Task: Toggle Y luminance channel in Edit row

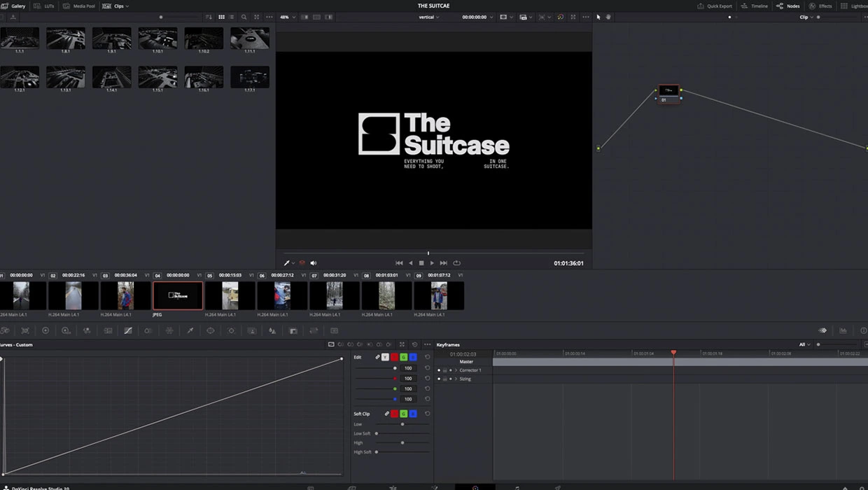Action: 385,357
